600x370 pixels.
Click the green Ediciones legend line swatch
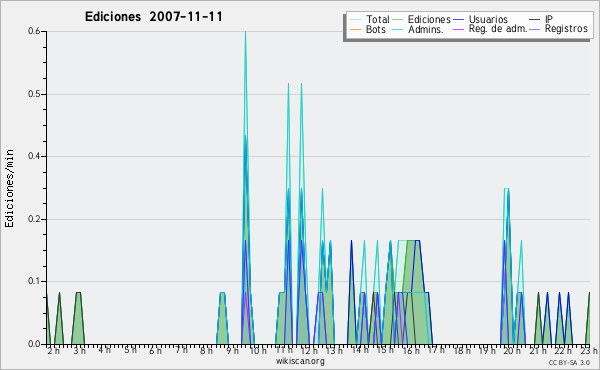[x=398, y=20]
